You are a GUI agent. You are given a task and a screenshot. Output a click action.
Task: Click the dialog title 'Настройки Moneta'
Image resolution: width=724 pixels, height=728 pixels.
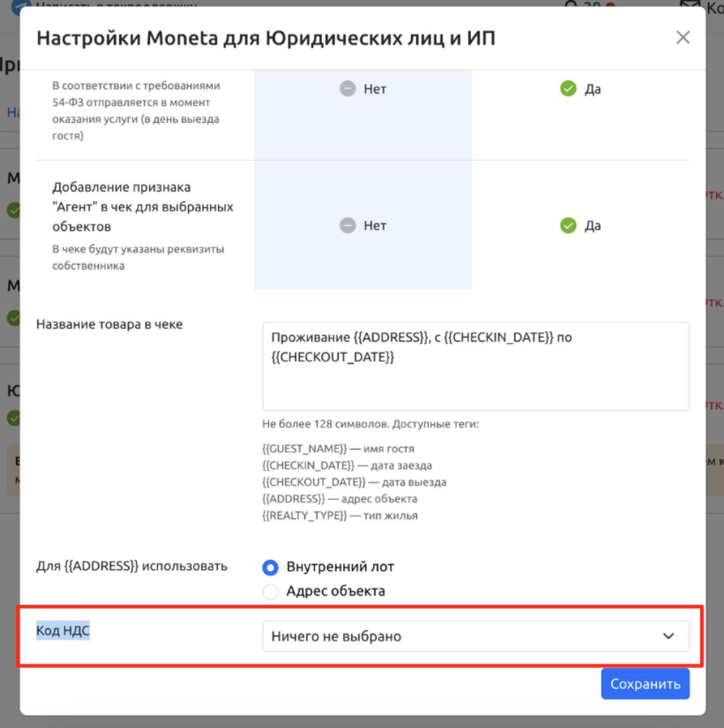click(265, 38)
